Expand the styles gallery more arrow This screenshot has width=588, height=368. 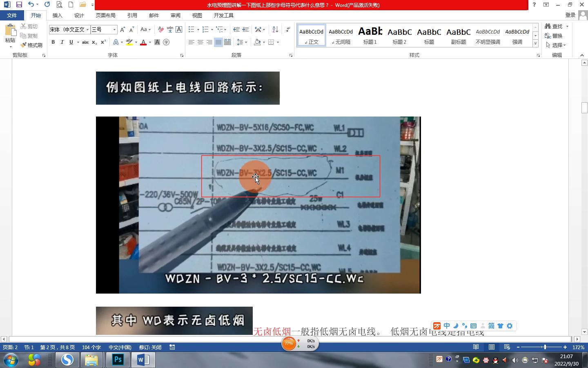[535, 43]
